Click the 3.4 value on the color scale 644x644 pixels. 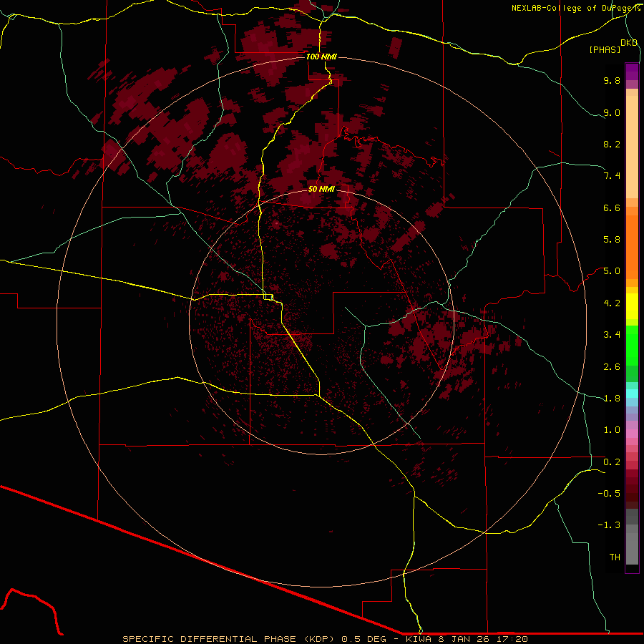(x=612, y=335)
